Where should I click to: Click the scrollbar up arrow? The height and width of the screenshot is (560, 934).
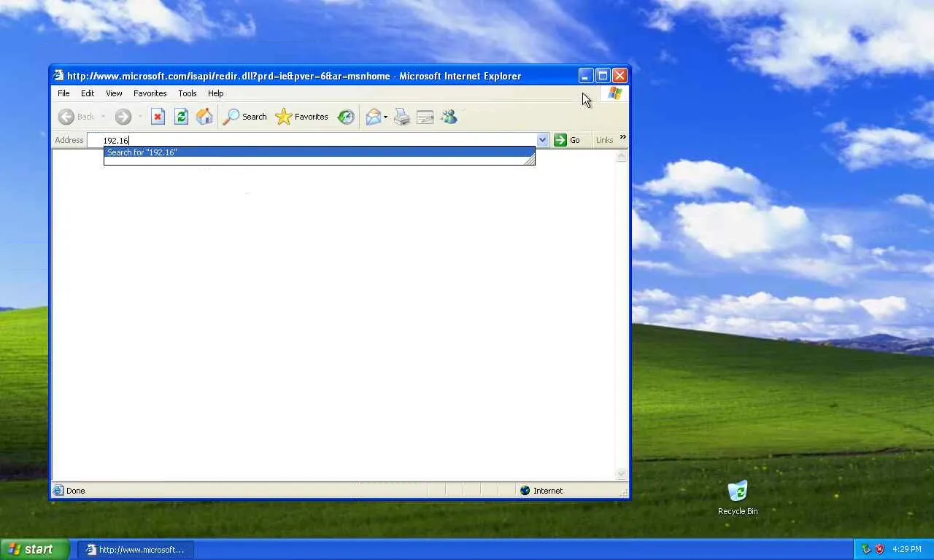coord(622,156)
